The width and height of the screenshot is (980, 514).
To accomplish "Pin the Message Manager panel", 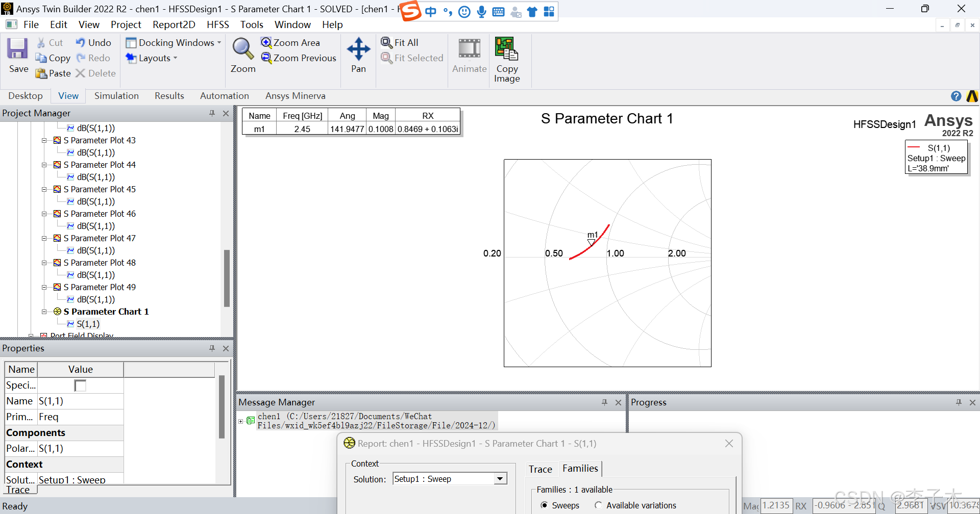I will click(x=604, y=402).
